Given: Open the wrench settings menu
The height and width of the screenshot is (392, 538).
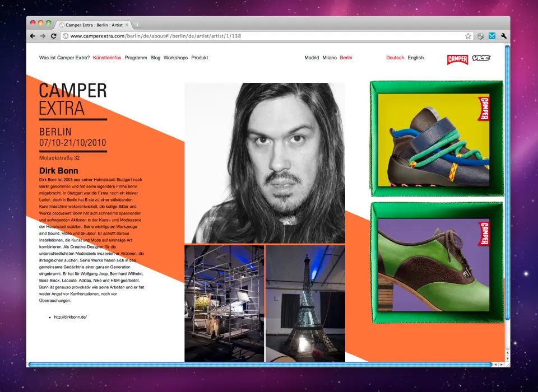Looking at the screenshot, I should (x=503, y=36).
